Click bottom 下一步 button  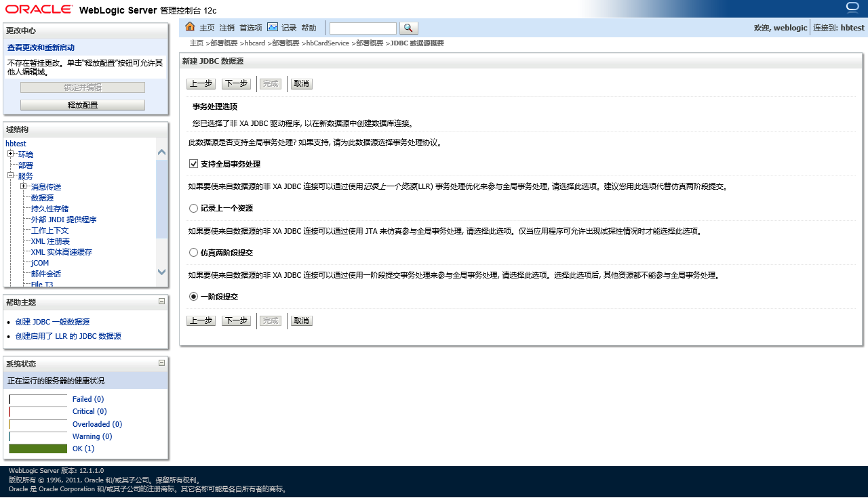(x=236, y=321)
